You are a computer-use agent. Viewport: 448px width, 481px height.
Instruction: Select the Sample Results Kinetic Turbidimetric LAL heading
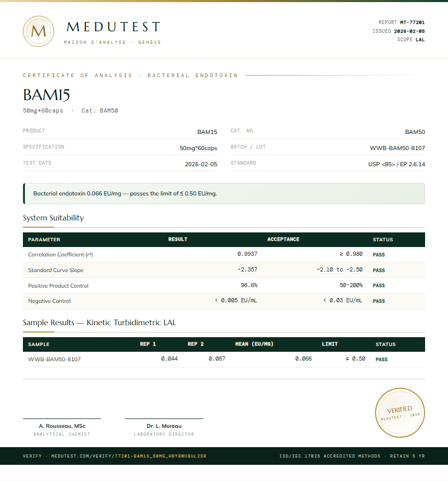tap(99, 323)
